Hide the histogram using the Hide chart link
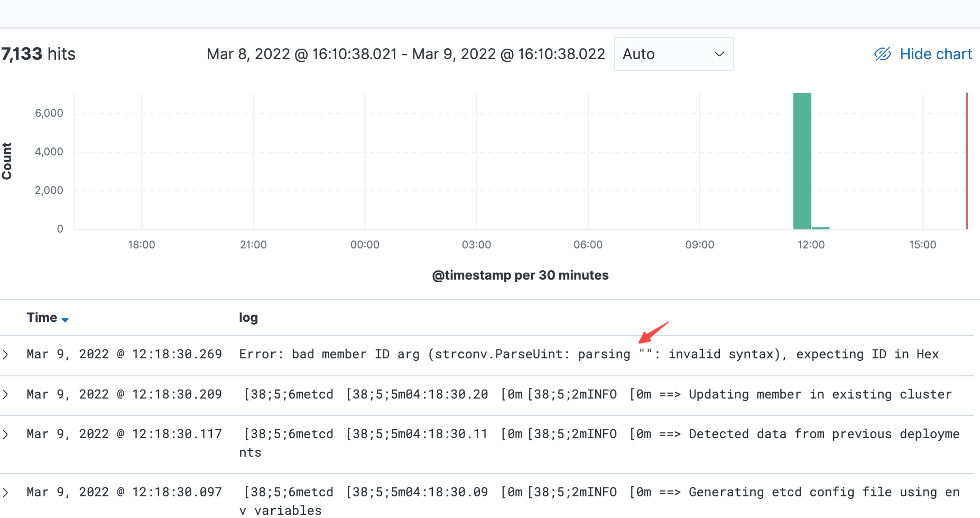The image size is (980, 518). click(x=936, y=53)
